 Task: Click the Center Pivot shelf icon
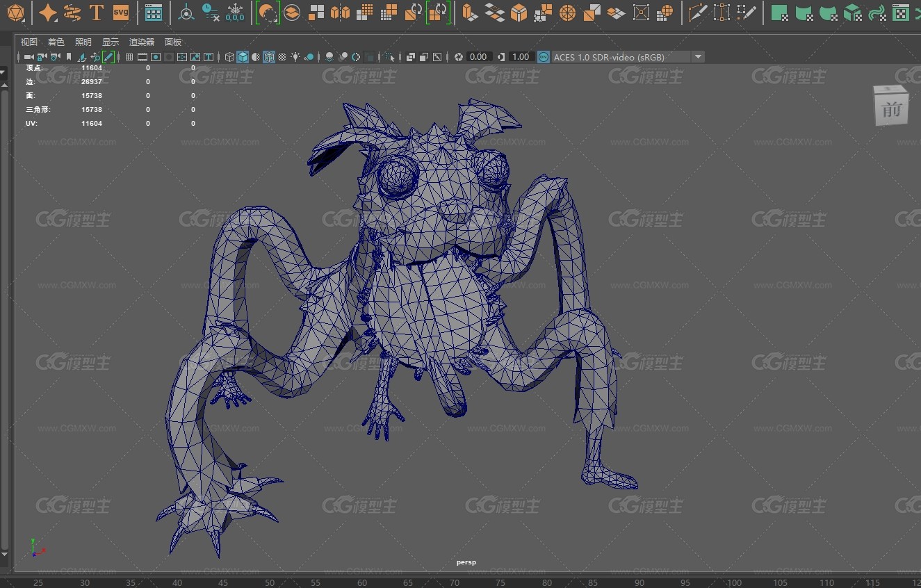[x=186, y=12]
